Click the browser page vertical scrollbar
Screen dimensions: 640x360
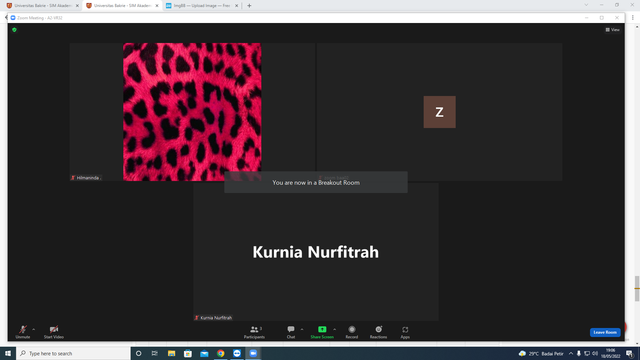[x=637, y=289]
